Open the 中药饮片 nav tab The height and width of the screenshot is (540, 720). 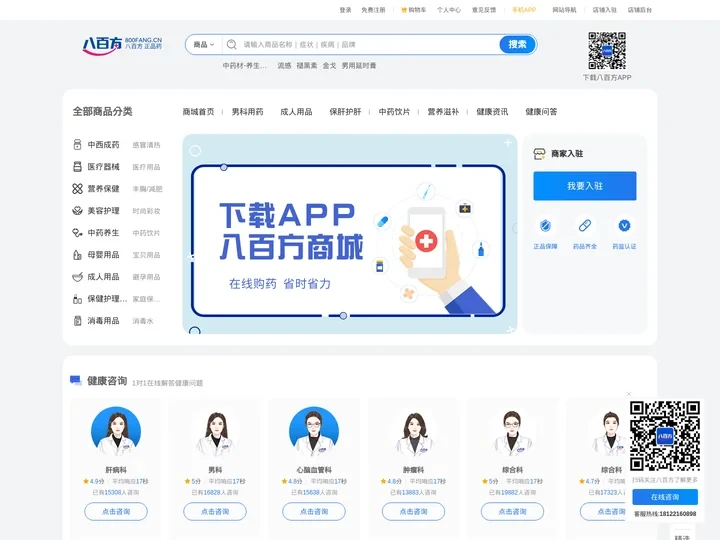point(394,112)
